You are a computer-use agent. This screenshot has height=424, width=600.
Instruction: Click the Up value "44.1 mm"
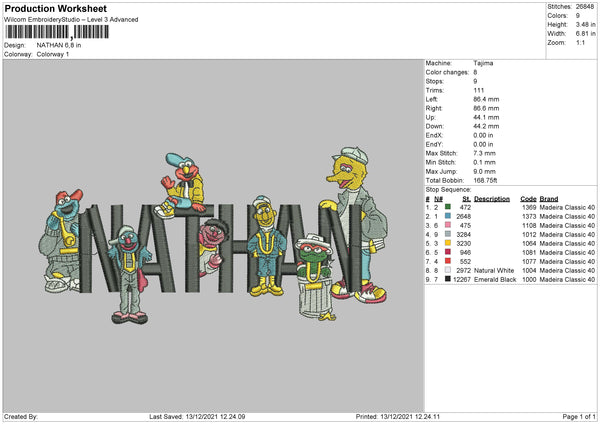[486, 117]
